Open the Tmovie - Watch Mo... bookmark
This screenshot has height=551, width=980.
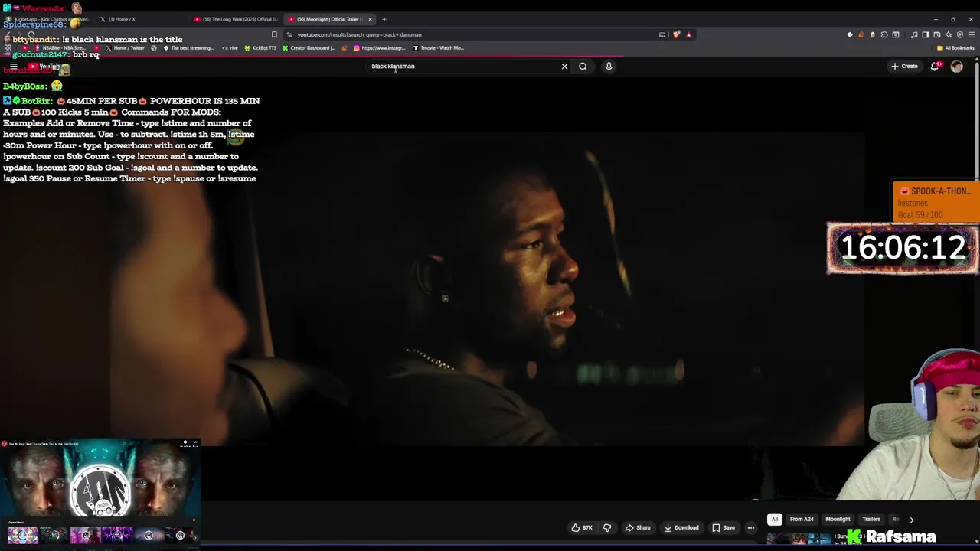pos(438,48)
